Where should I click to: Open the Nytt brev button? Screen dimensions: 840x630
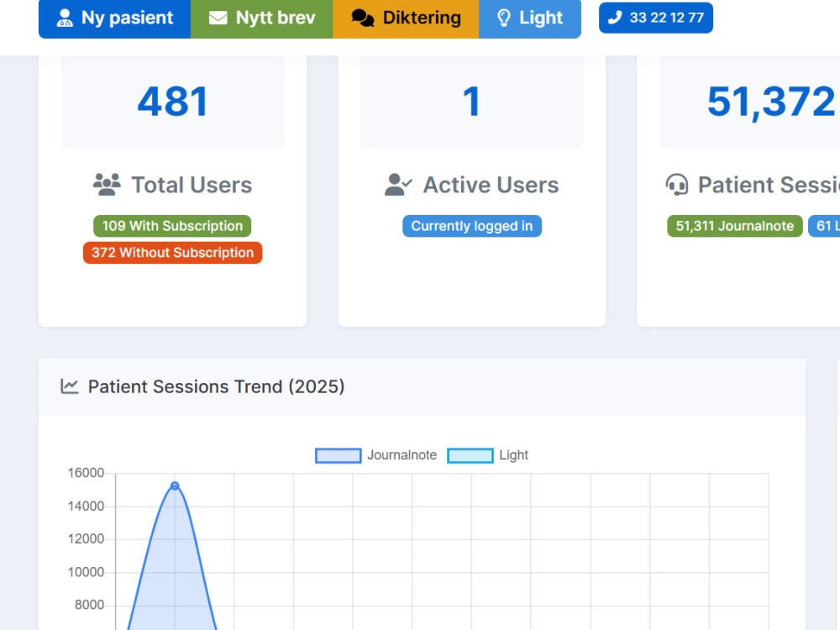(x=262, y=18)
